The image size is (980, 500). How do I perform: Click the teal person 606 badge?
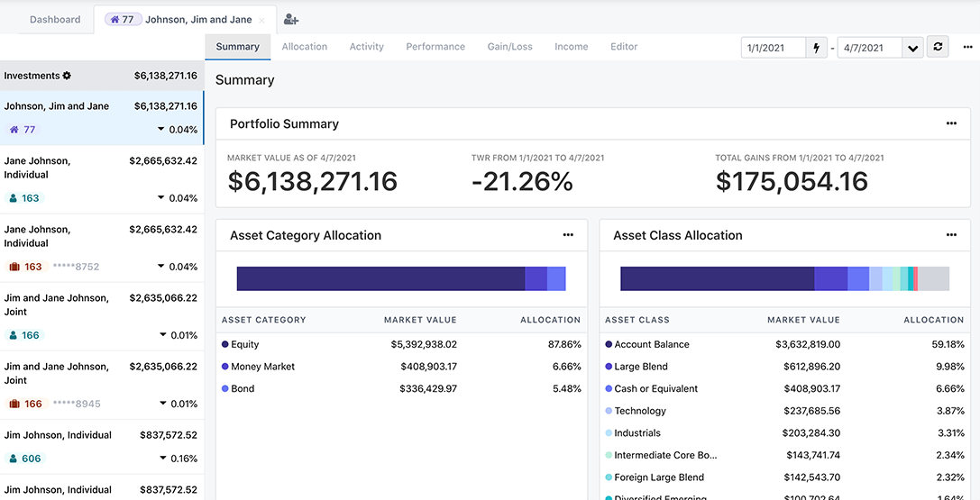(25, 459)
